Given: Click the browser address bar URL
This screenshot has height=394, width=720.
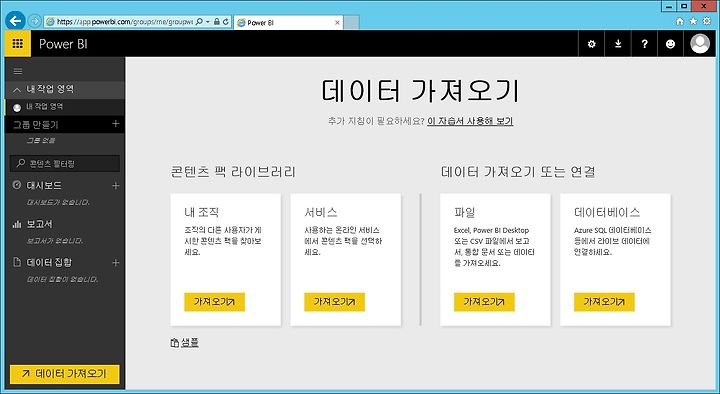Looking at the screenshot, I should [124, 22].
